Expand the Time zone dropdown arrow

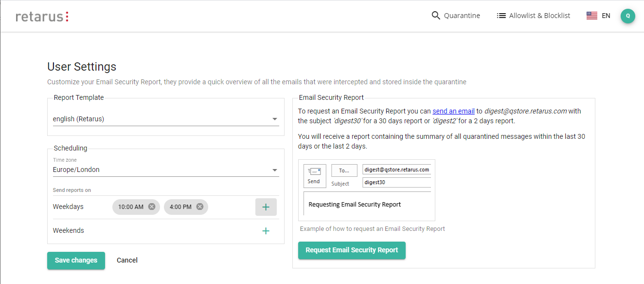pyautogui.click(x=275, y=170)
